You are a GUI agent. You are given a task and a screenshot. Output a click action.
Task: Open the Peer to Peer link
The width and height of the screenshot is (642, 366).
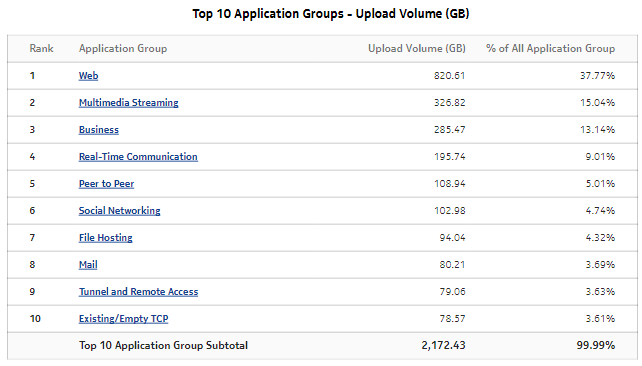106,184
